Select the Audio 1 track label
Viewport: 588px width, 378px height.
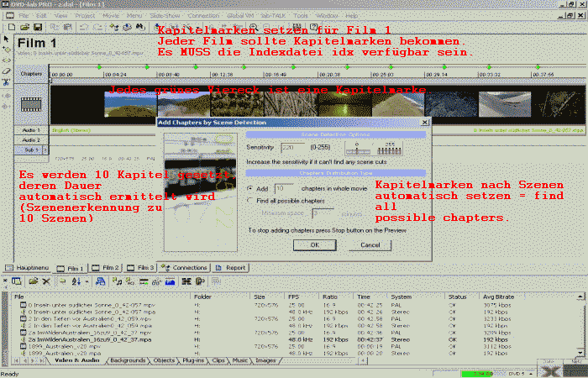point(31,131)
